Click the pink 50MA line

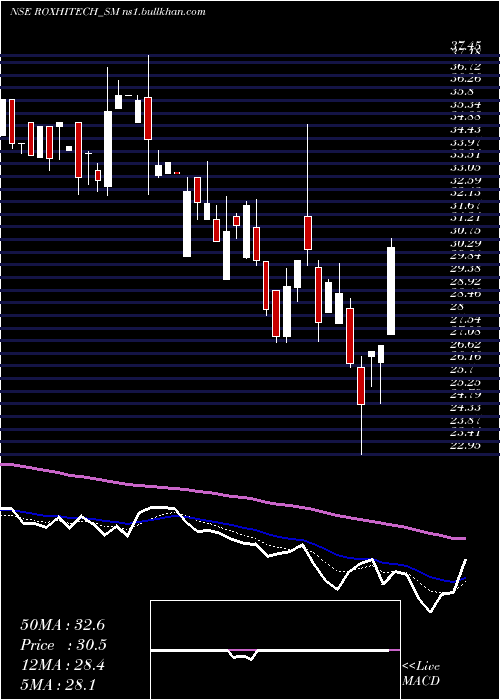pyautogui.click(x=232, y=497)
